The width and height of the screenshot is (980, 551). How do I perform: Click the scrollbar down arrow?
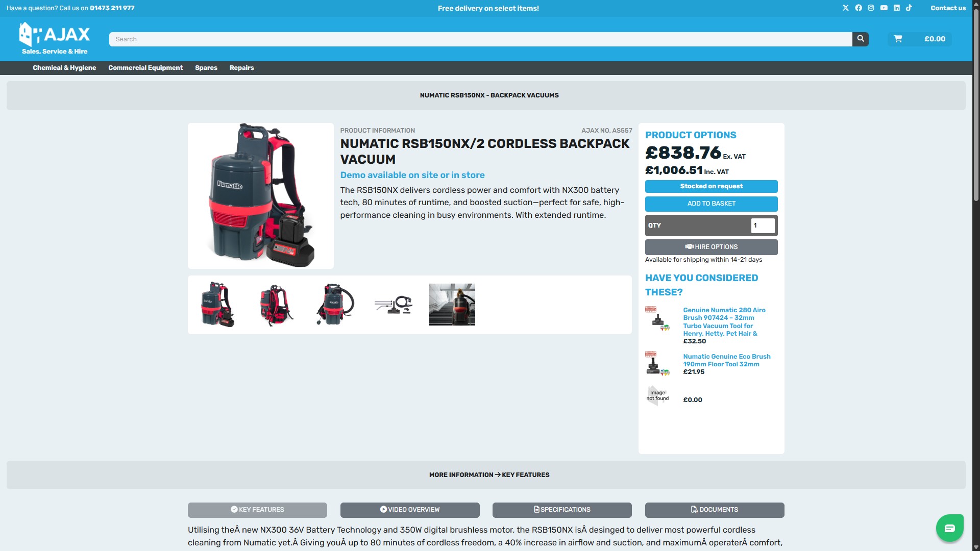(976, 547)
